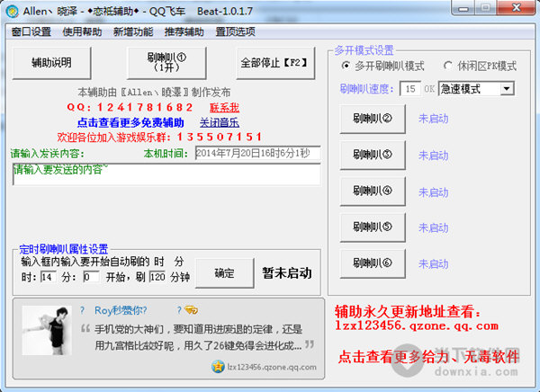Click the 辅助说明 button
This screenshot has height=392, width=540.
pos(51,63)
